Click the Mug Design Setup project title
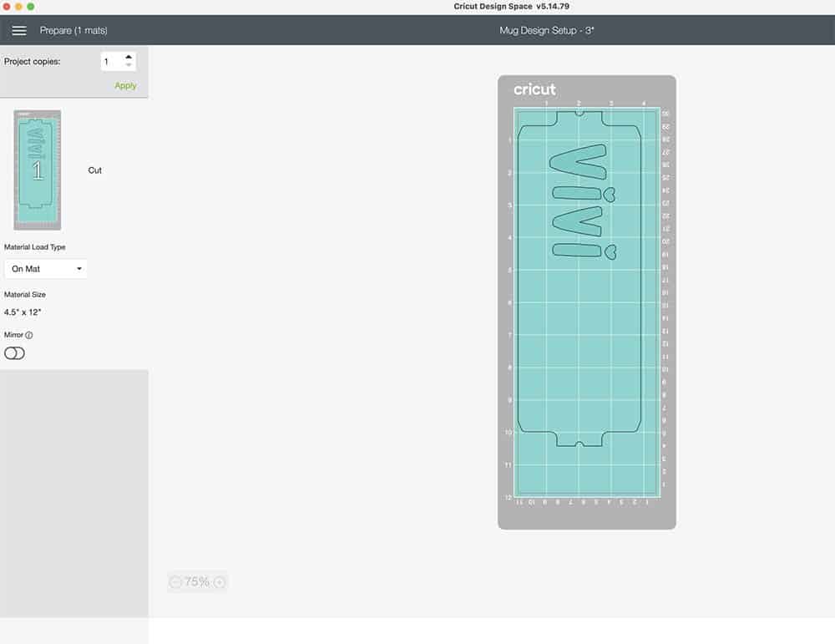The width and height of the screenshot is (835, 644). (x=546, y=30)
